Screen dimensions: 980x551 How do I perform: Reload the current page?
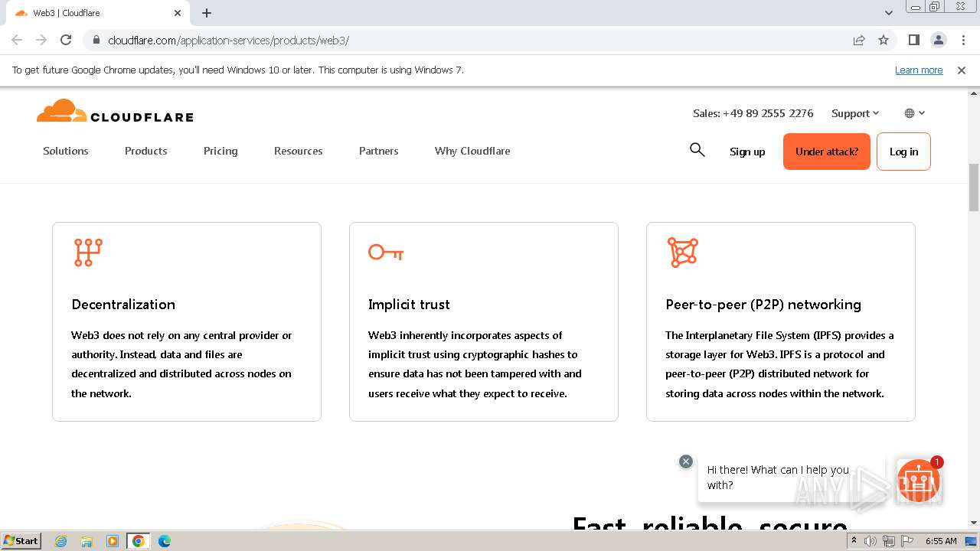coord(66,40)
